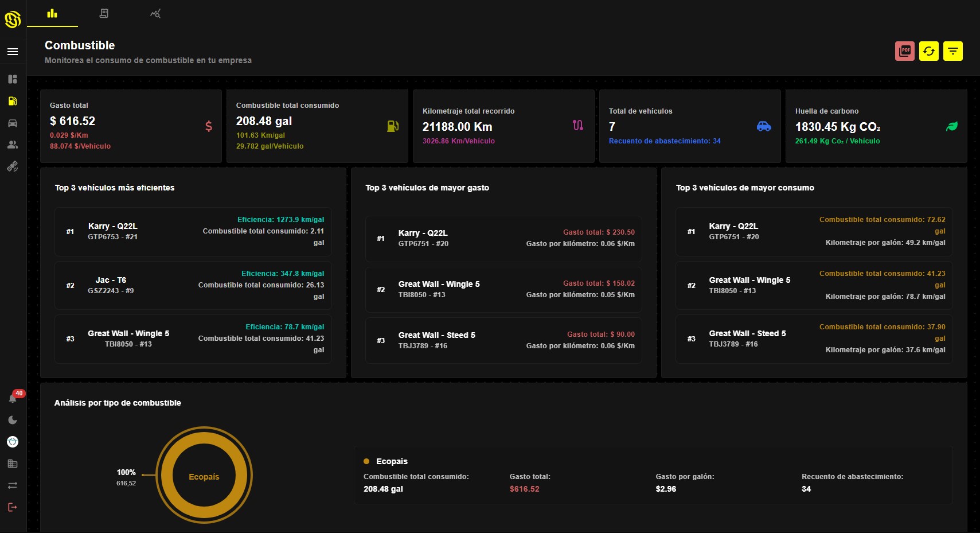Open the drivers/users section from sidebar
The image size is (980, 533).
(x=12, y=145)
